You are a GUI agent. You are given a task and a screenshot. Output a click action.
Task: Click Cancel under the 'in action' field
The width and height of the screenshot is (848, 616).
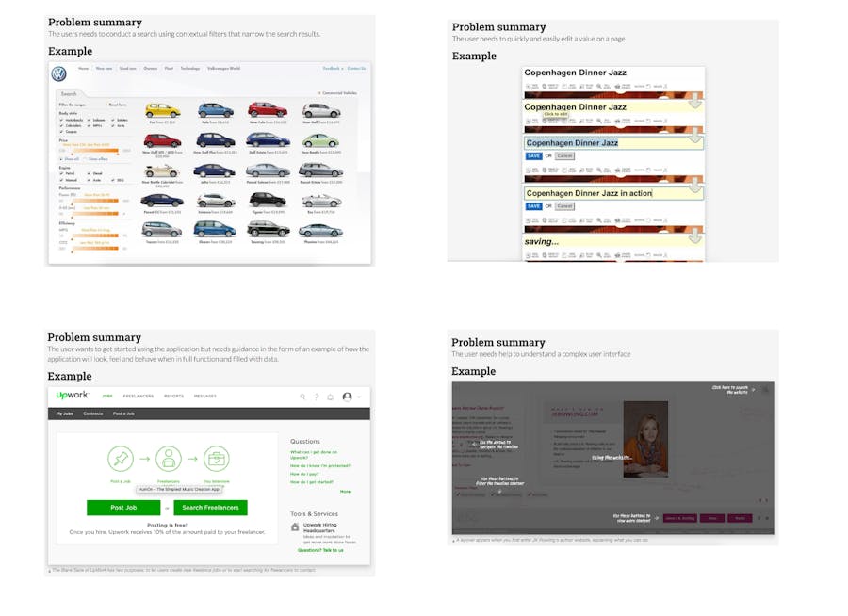point(564,206)
